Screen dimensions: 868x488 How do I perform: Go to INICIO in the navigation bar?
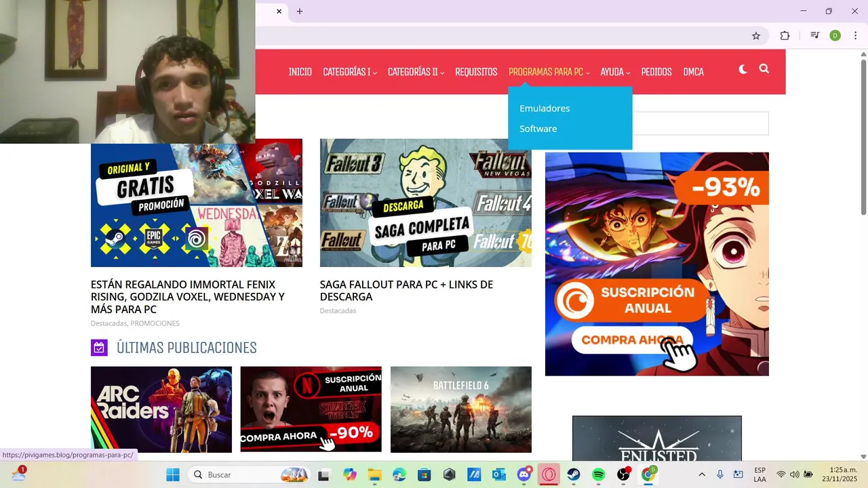300,72
